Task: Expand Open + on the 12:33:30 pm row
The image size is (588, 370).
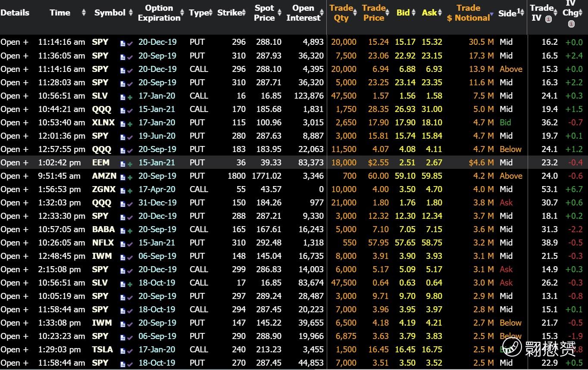Action: (14, 216)
